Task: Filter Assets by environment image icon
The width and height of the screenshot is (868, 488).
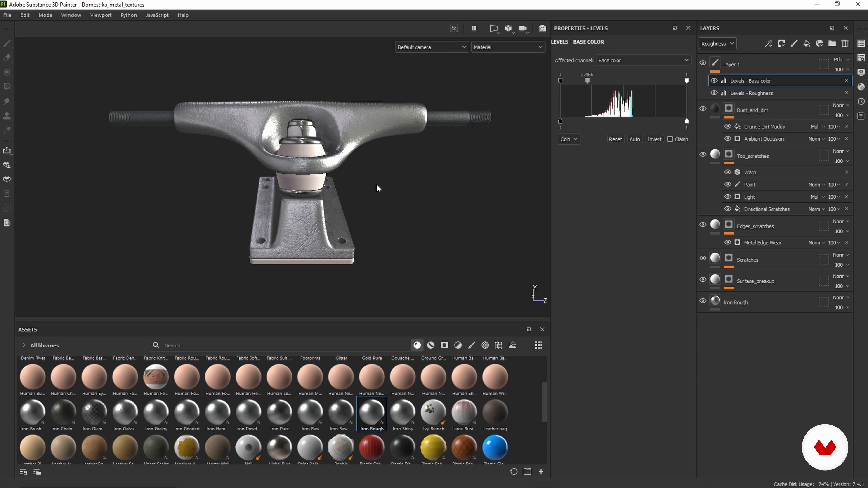Action: point(512,345)
